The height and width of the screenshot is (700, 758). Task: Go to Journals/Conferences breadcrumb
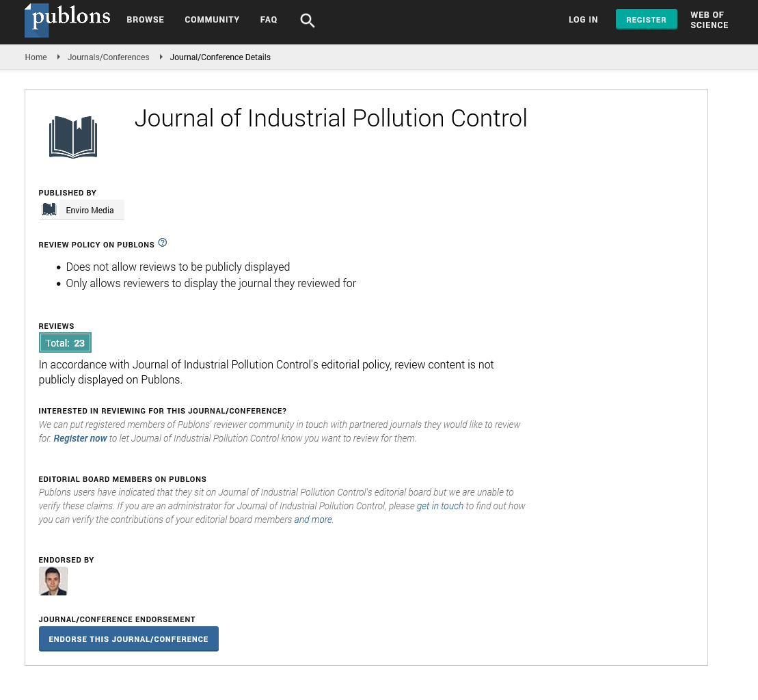(108, 57)
